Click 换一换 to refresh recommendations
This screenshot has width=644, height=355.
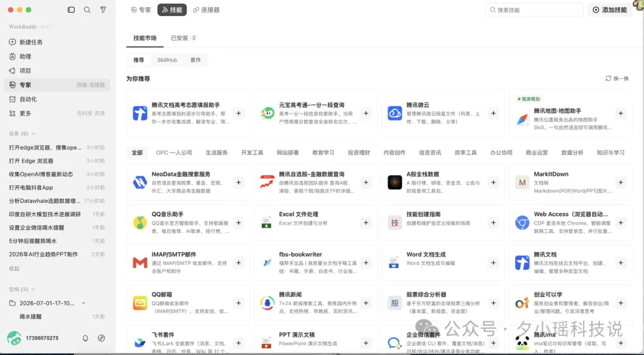617,79
